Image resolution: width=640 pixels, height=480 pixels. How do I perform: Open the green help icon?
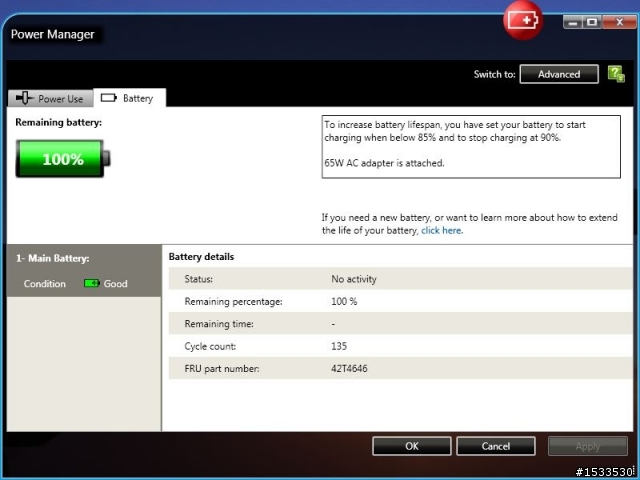(616, 74)
